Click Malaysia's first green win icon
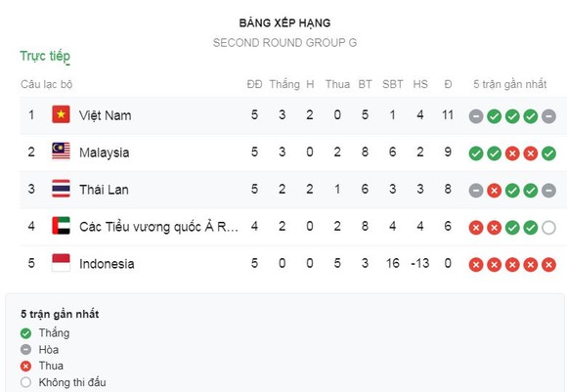 pyautogui.click(x=476, y=153)
